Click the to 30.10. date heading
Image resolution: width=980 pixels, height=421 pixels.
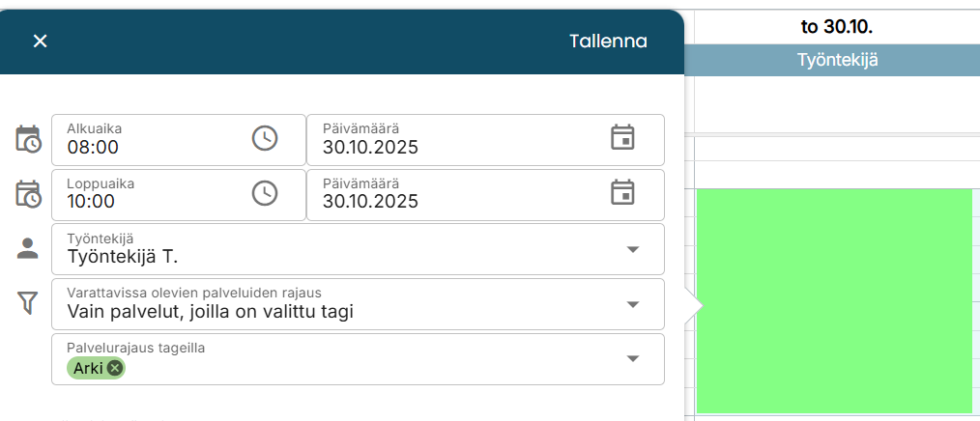837,27
